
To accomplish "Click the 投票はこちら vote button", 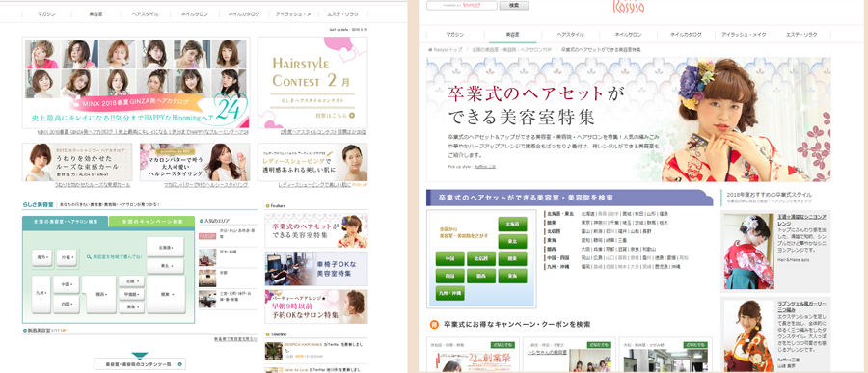I will coord(335,116).
